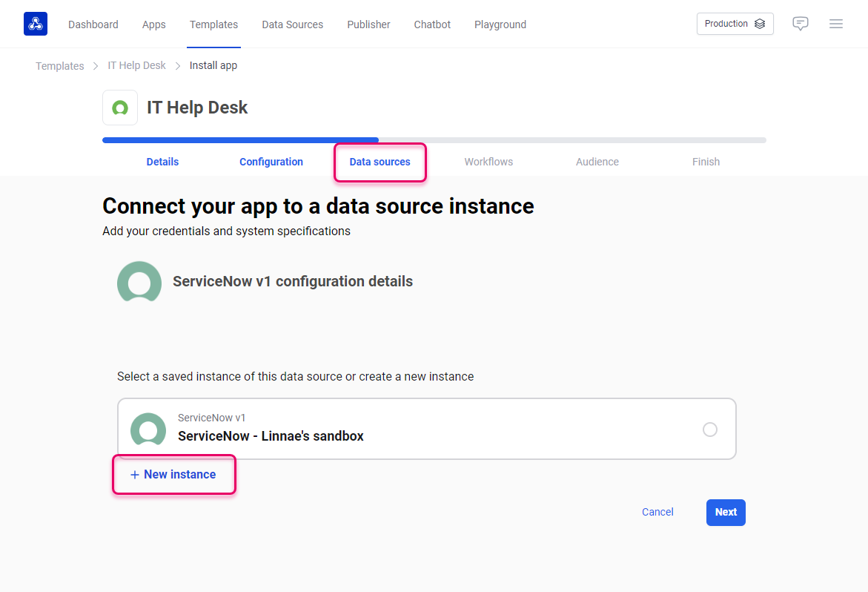Open the Templates navigation item
Image resolution: width=868 pixels, height=592 pixels.
pos(213,24)
